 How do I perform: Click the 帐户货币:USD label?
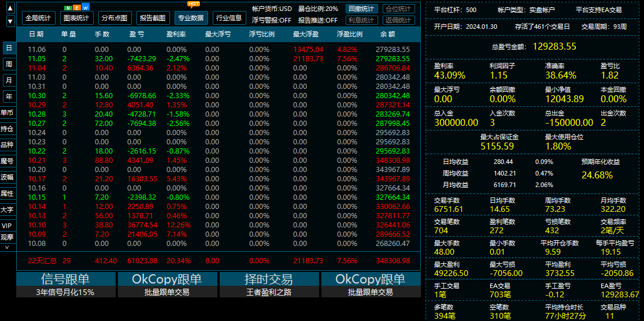coord(272,9)
